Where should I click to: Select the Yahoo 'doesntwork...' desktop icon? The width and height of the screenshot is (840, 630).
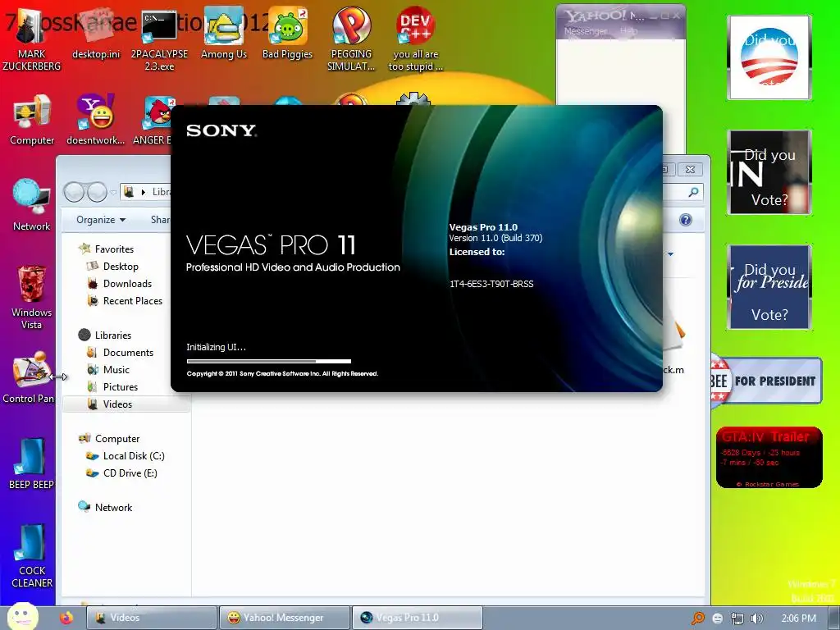(96, 119)
